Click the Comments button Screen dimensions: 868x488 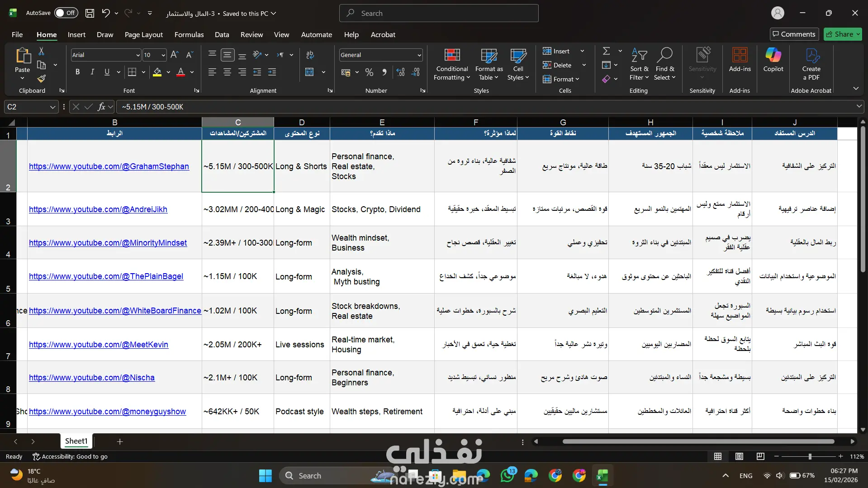[x=794, y=34]
